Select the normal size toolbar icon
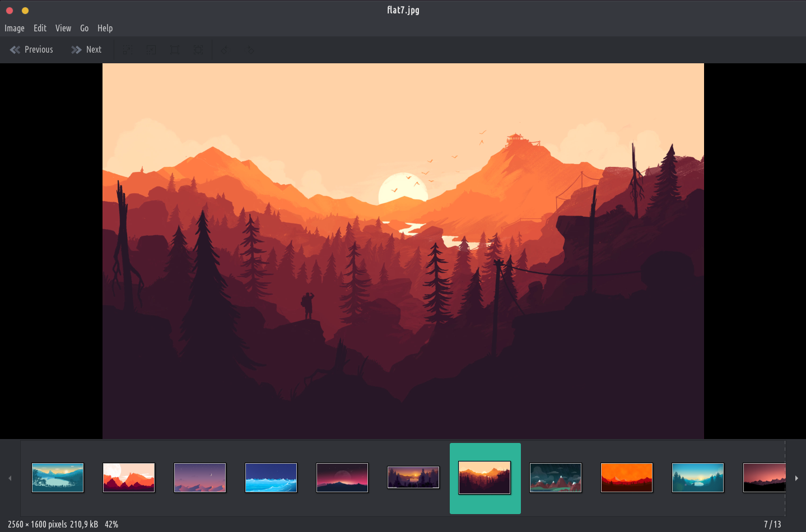 tap(175, 50)
